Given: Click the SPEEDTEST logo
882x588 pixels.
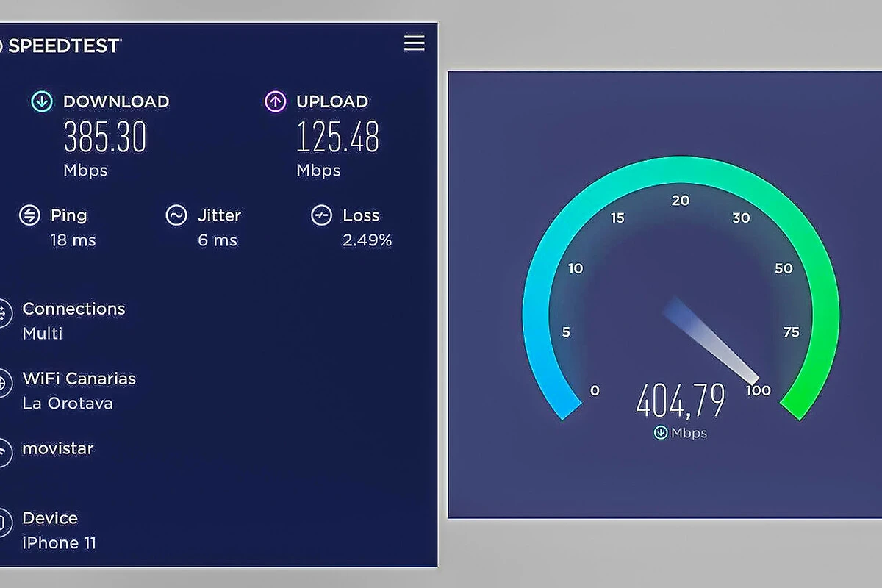Looking at the screenshot, I should pos(61,46).
